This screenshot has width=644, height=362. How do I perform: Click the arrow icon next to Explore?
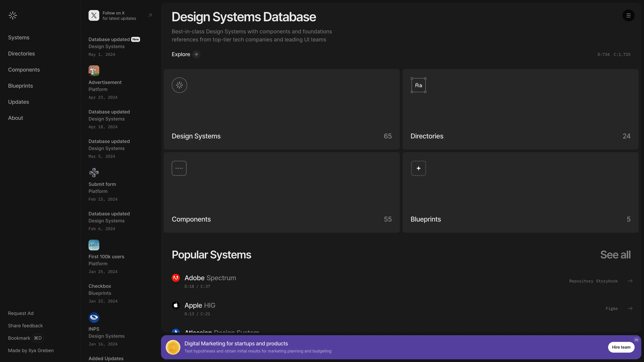(196, 54)
